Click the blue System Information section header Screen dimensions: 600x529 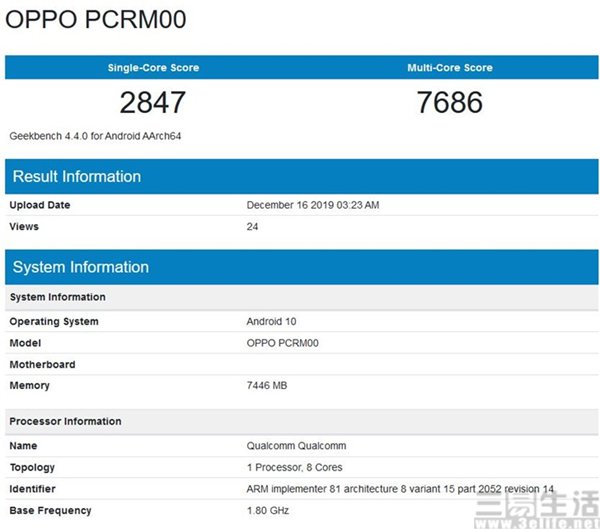tap(80, 267)
